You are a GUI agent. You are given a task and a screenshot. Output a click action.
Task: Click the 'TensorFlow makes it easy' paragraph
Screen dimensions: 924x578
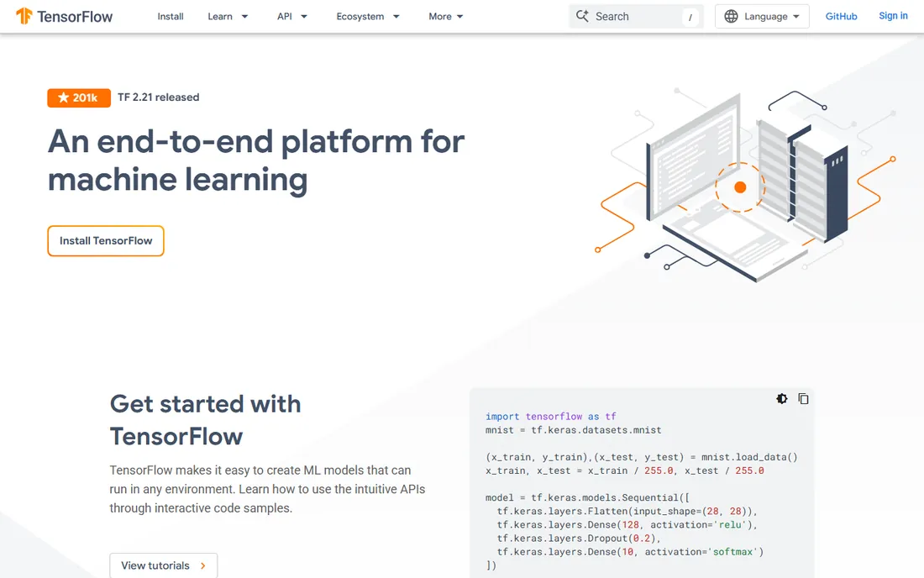click(x=267, y=489)
